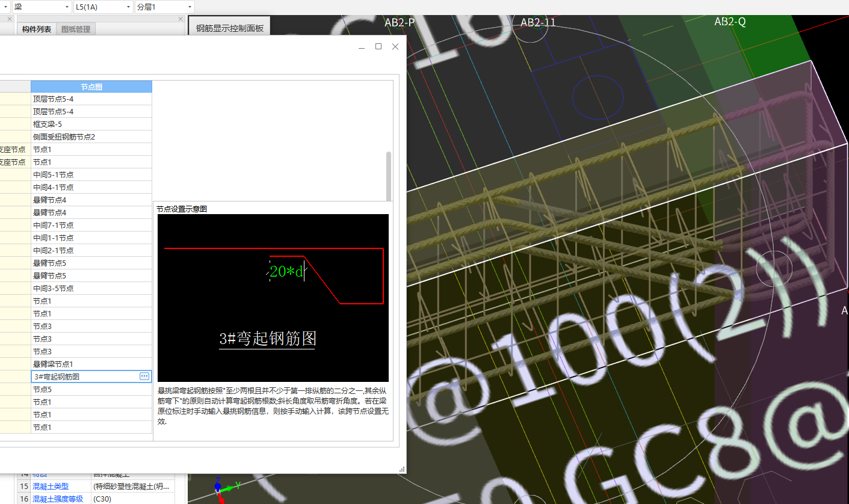
Task: Close the 构件列表 panel with its X
Action: coord(181,19)
